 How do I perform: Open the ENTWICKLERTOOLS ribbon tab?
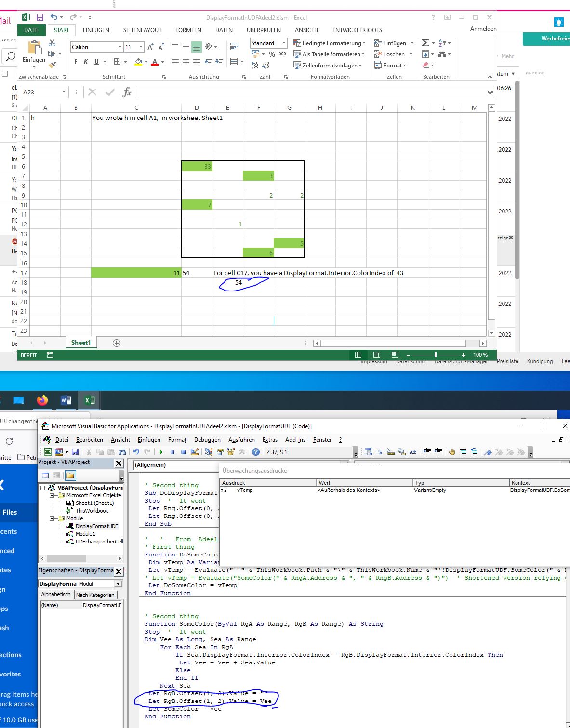(x=357, y=30)
